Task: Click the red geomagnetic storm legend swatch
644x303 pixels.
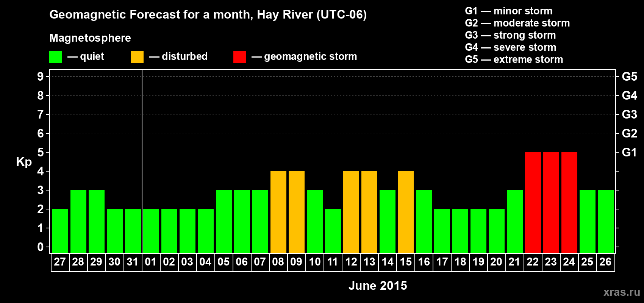Action: (x=239, y=57)
